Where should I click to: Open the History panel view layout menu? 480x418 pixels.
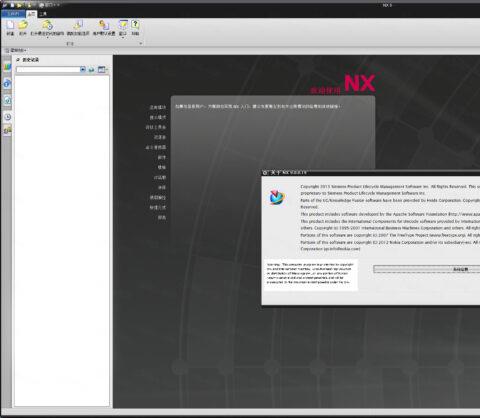pyautogui.click(x=102, y=69)
